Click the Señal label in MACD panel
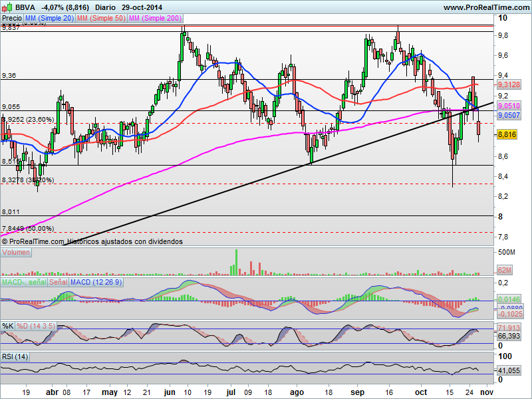The width and height of the screenshot is (532, 399). (x=59, y=282)
